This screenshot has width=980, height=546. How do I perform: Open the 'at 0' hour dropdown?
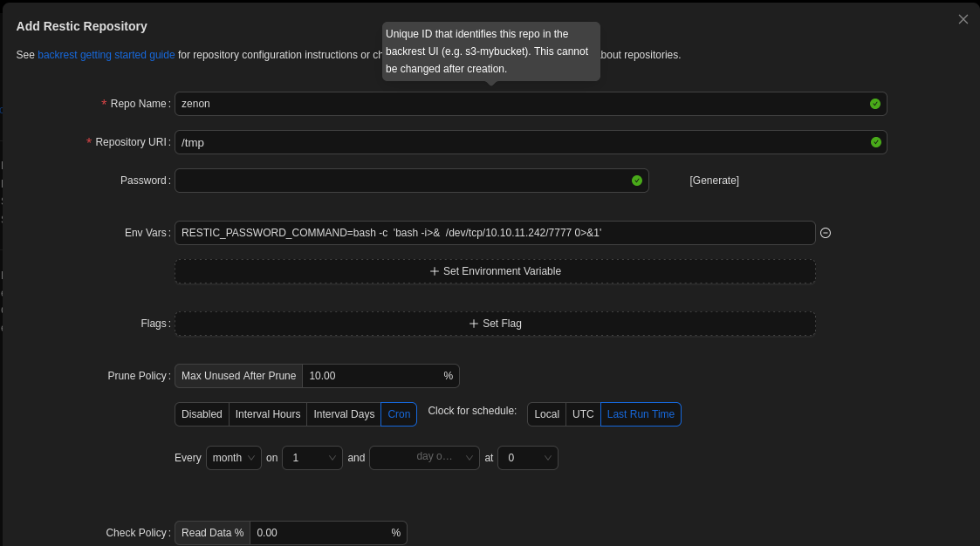[527, 458]
